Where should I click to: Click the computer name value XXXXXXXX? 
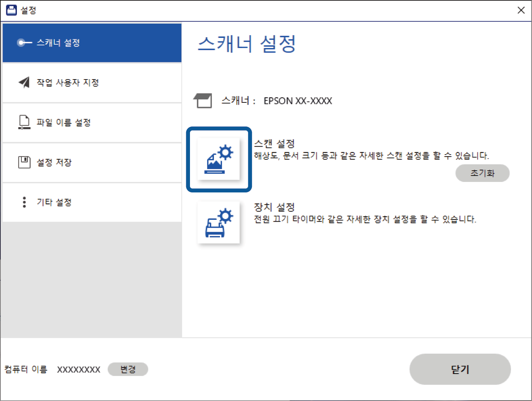pyautogui.click(x=78, y=370)
